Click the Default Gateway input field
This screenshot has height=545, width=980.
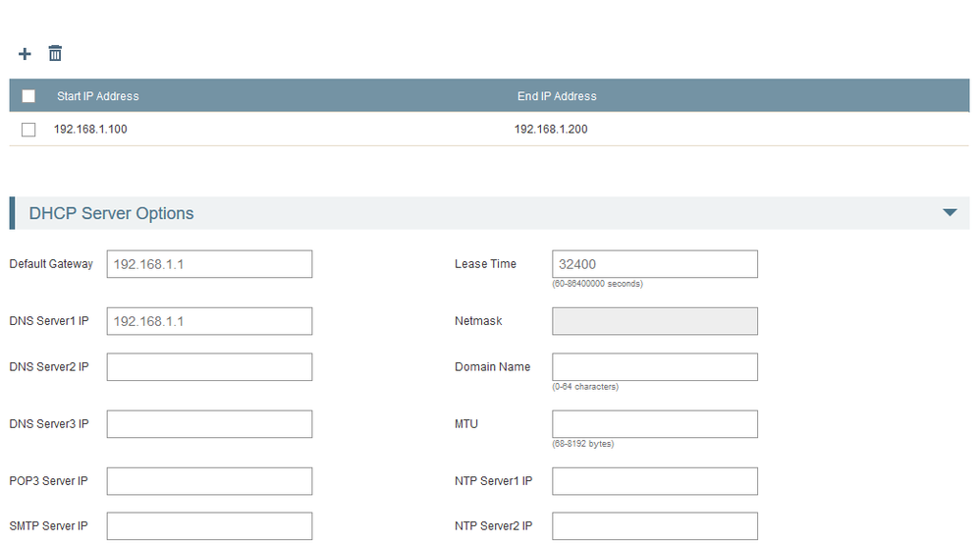click(x=209, y=264)
